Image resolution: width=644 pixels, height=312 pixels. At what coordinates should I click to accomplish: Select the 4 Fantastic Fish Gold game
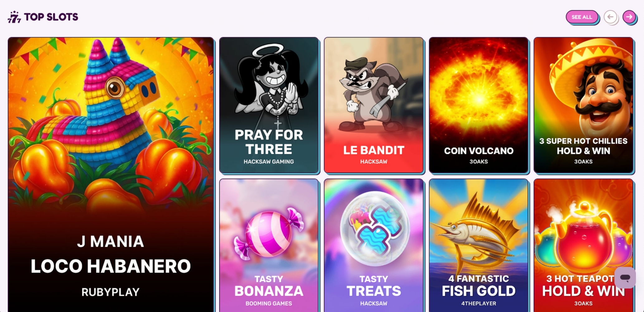(x=479, y=246)
